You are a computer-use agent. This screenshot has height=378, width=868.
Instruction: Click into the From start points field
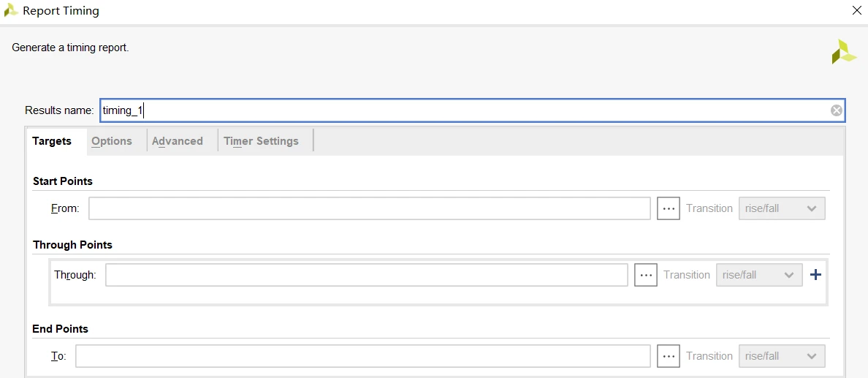[x=369, y=208]
